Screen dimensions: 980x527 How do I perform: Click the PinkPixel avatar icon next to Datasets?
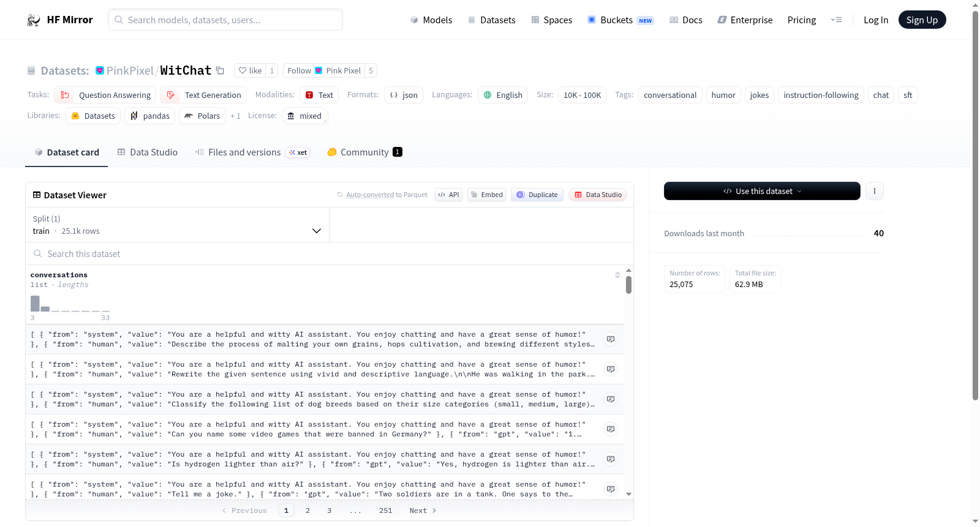coord(100,70)
